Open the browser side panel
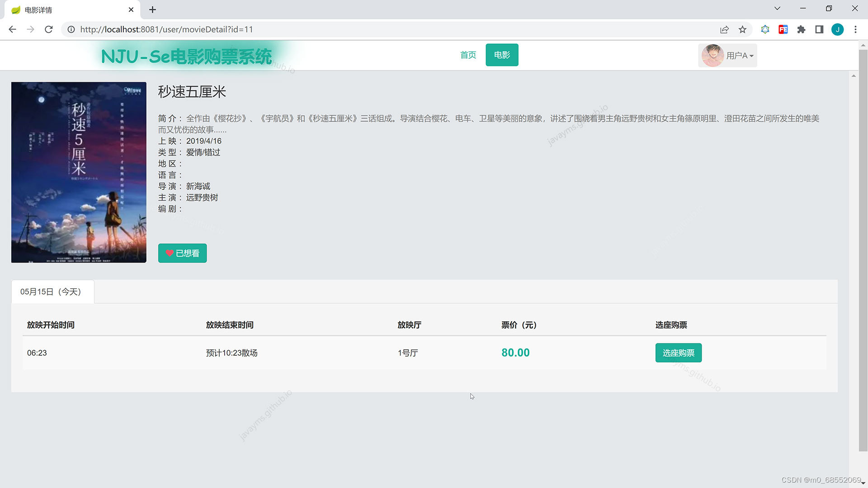The width and height of the screenshot is (868, 488). coord(819,29)
